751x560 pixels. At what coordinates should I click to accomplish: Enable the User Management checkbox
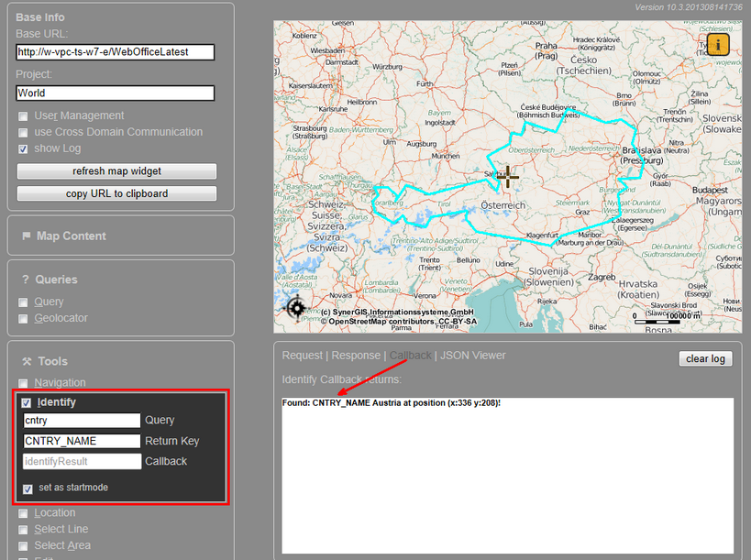pyautogui.click(x=23, y=115)
